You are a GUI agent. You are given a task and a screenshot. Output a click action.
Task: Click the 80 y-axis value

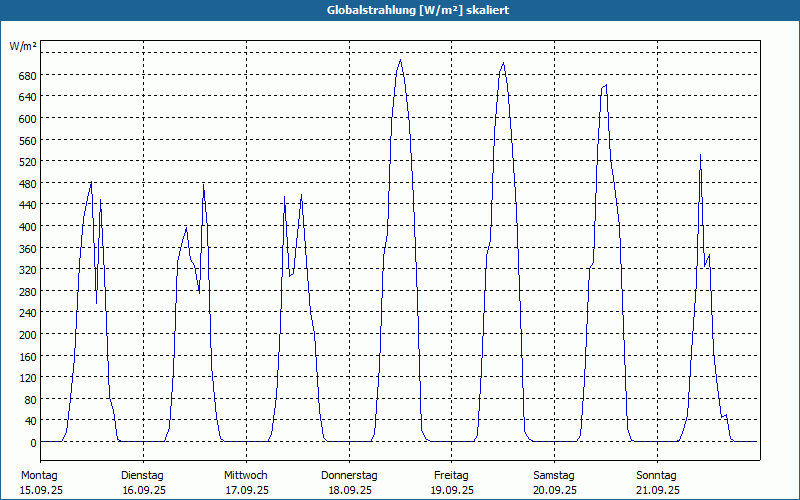point(31,399)
